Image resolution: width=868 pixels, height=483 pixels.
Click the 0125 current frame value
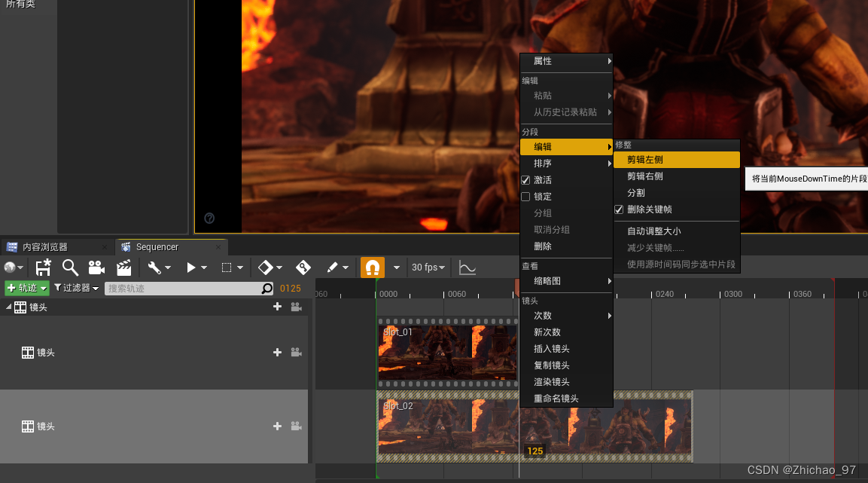pyautogui.click(x=291, y=288)
